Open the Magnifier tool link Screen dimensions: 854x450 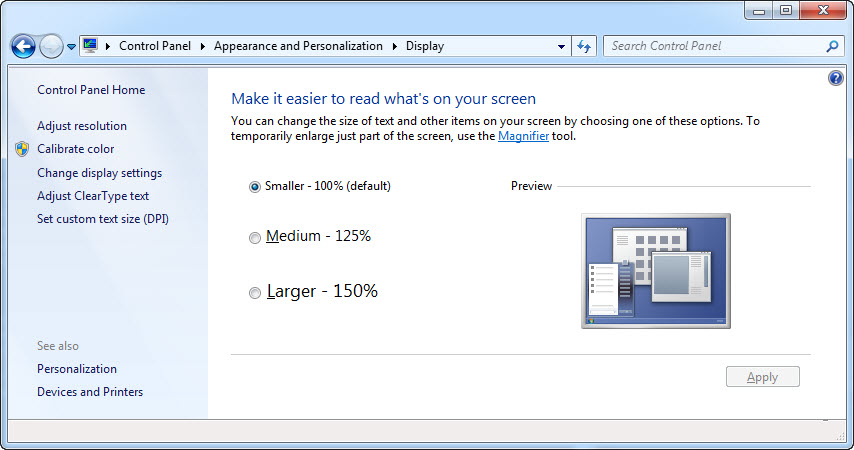[523, 136]
